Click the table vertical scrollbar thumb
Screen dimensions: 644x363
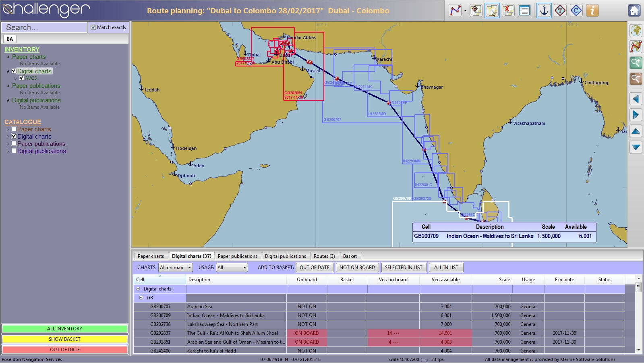638,287
